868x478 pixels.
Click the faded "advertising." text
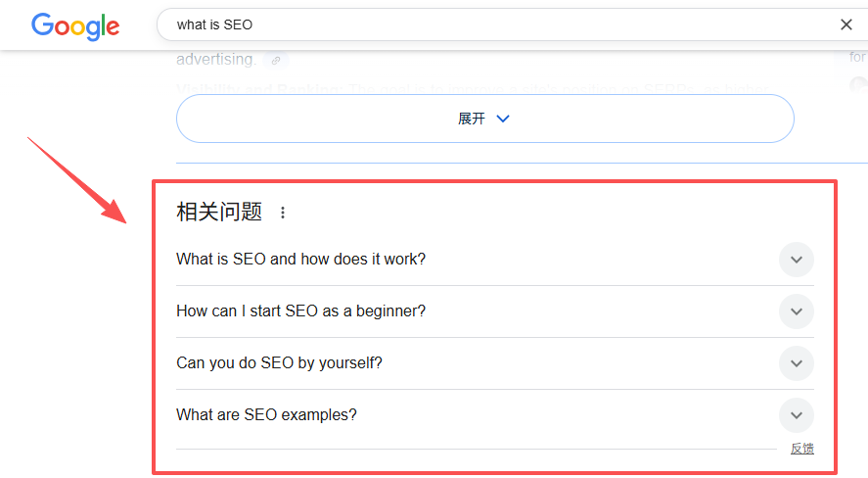tap(214, 60)
